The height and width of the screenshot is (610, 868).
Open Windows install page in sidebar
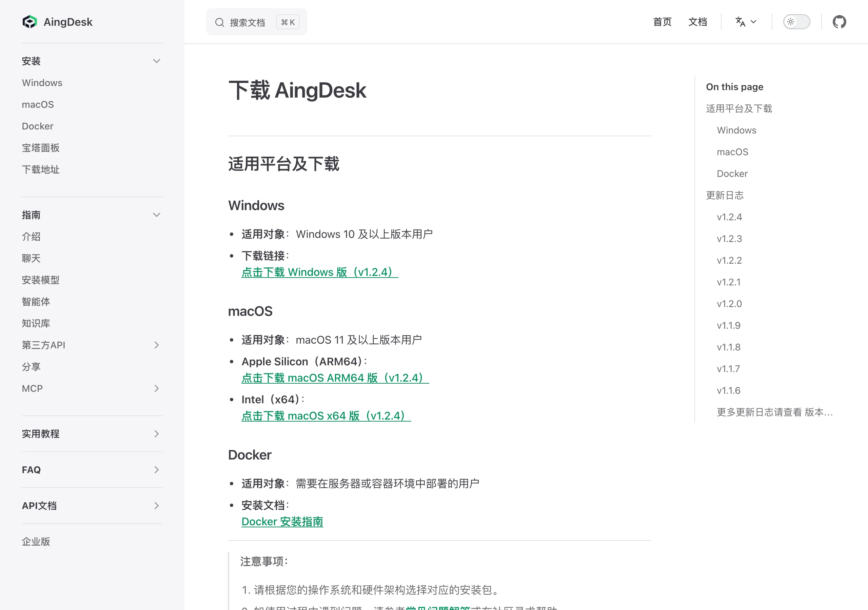point(42,83)
